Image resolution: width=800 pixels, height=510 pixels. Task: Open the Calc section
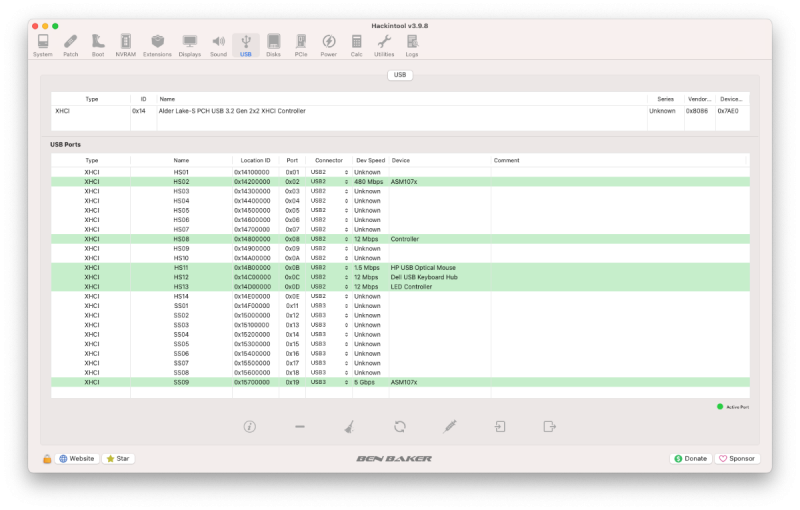coord(357,45)
